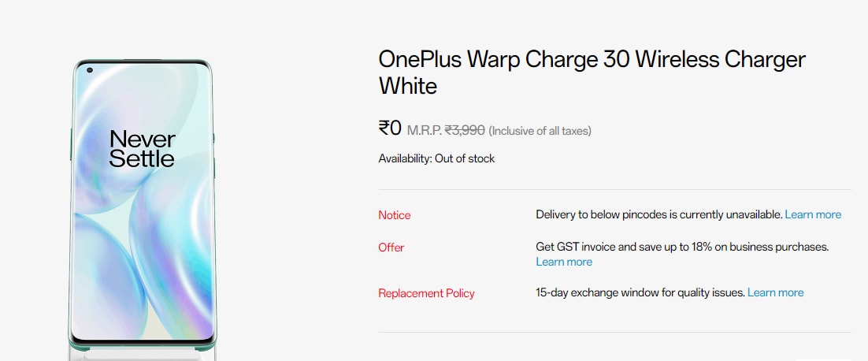Screen dimensions: 868x361
Task: Click the product title OnePlus Warp Charge 30
Action: coord(592,60)
